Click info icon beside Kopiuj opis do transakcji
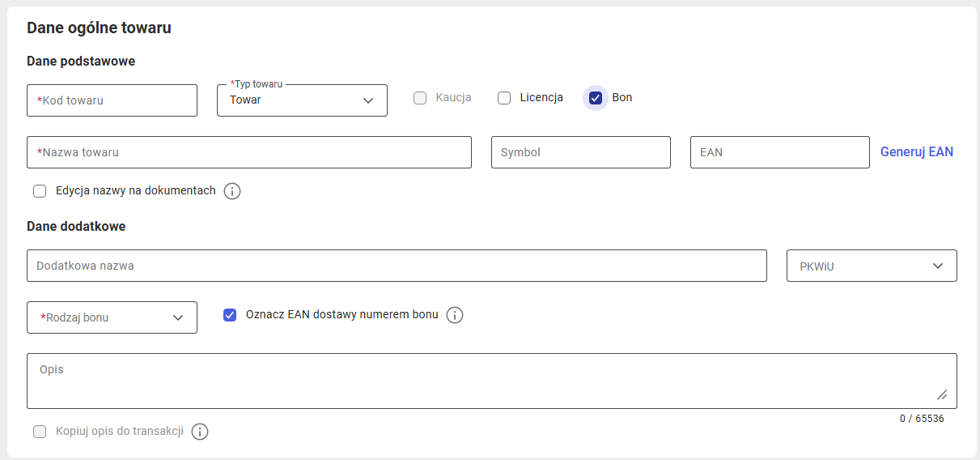This screenshot has width=980, height=460. [x=200, y=432]
